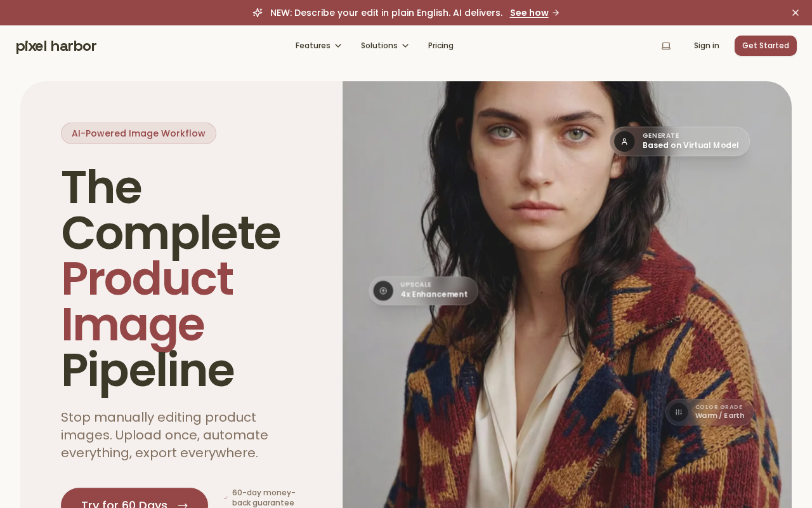
Task: Click the Color Grade sliders icon
Action: 679,412
